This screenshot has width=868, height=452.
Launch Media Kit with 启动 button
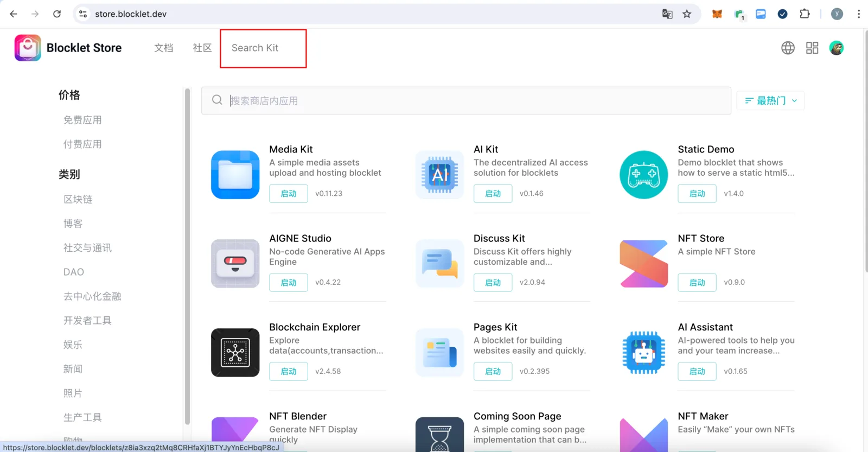pyautogui.click(x=289, y=194)
